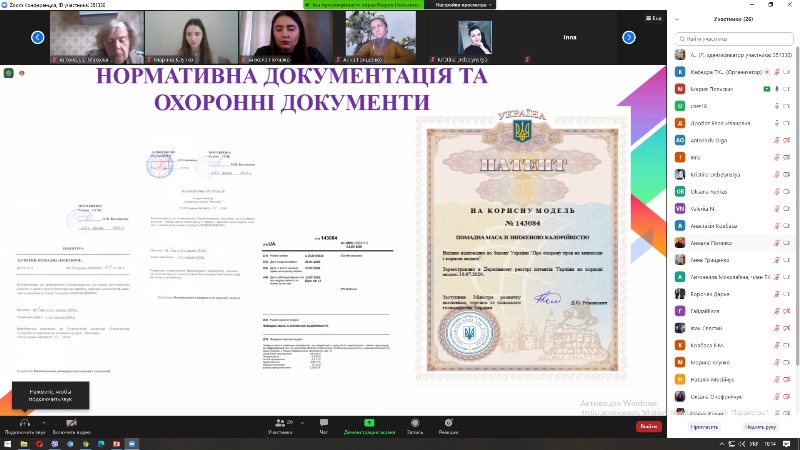Select the Inna participant tile
This screenshot has width=800, height=450.
coord(569,37)
